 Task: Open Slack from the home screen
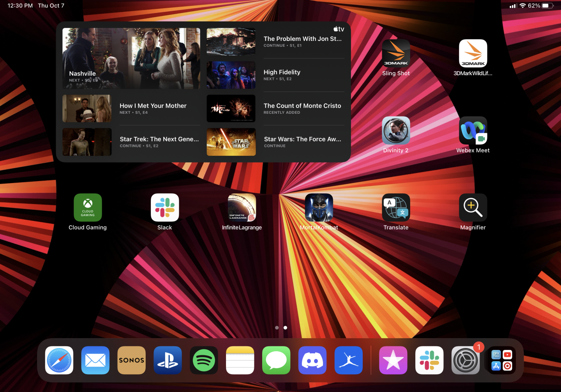(x=165, y=208)
